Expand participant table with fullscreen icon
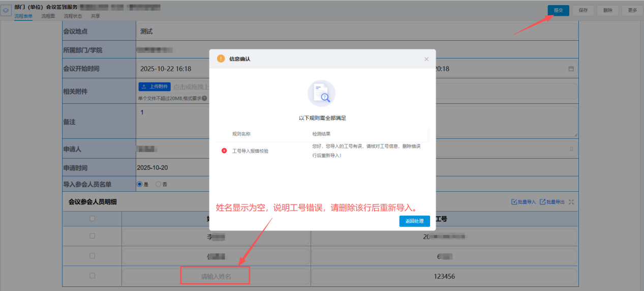The height and width of the screenshot is (291, 644). point(571,202)
